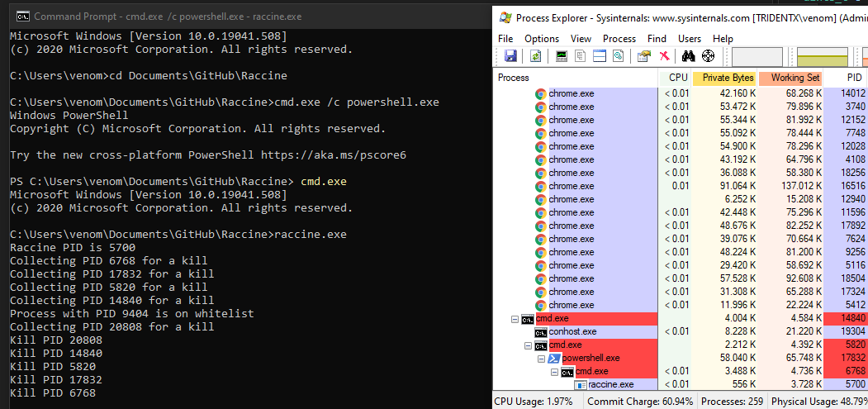Click "Raccine PID is 5700" line in Command Prompt
Screen dimensions: 868x409
(x=73, y=248)
